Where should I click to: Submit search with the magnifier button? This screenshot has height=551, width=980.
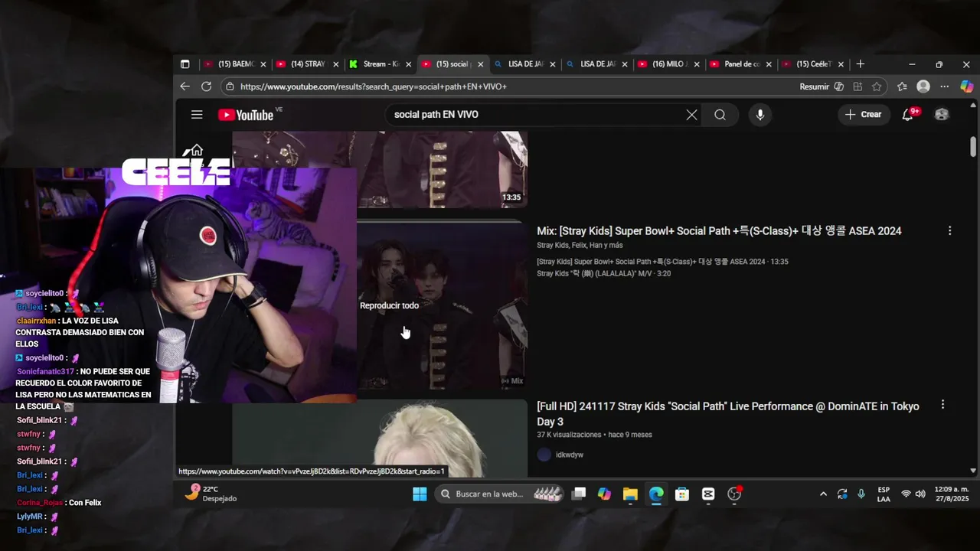[720, 115]
